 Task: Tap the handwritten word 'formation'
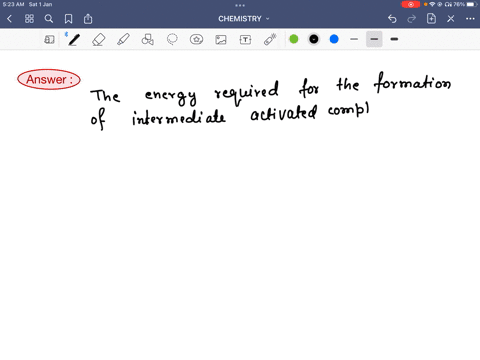pyautogui.click(x=412, y=83)
